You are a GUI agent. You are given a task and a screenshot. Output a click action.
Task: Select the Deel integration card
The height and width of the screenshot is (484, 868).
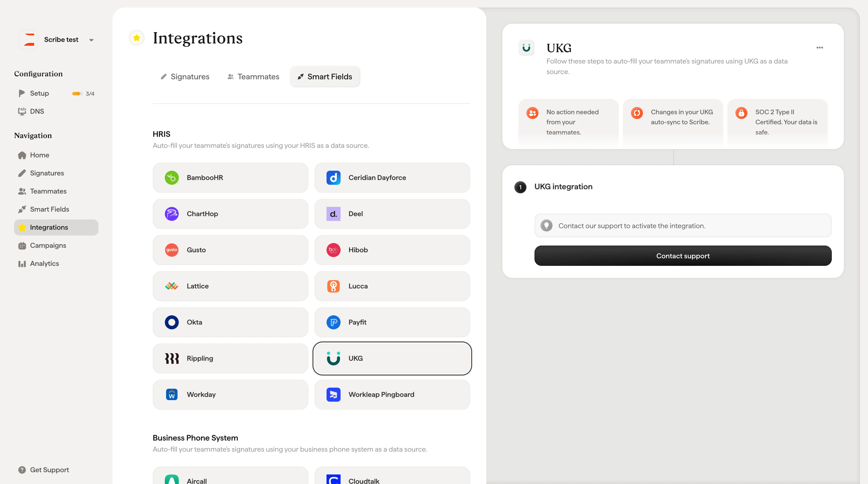(x=392, y=214)
